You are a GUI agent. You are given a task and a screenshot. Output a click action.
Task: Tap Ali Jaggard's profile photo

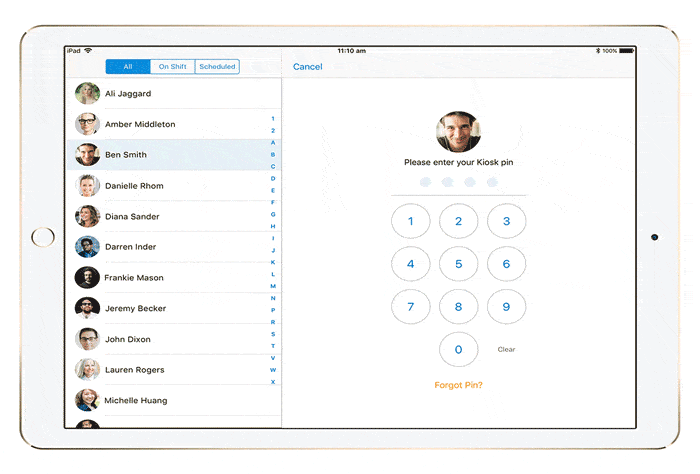pyautogui.click(x=87, y=94)
